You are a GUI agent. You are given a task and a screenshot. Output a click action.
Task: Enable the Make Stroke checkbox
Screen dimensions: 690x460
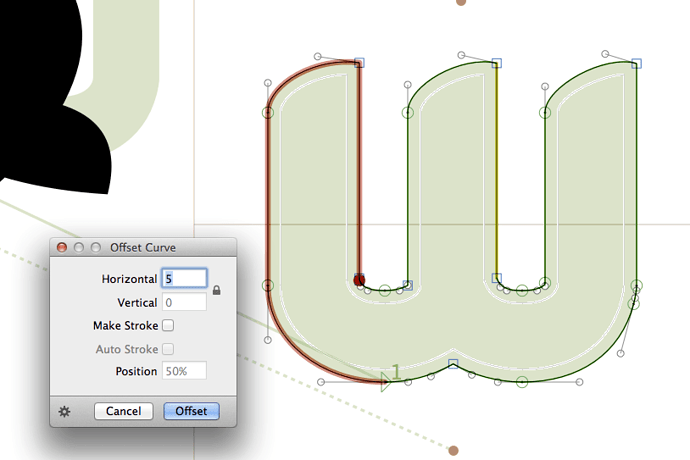tap(168, 325)
